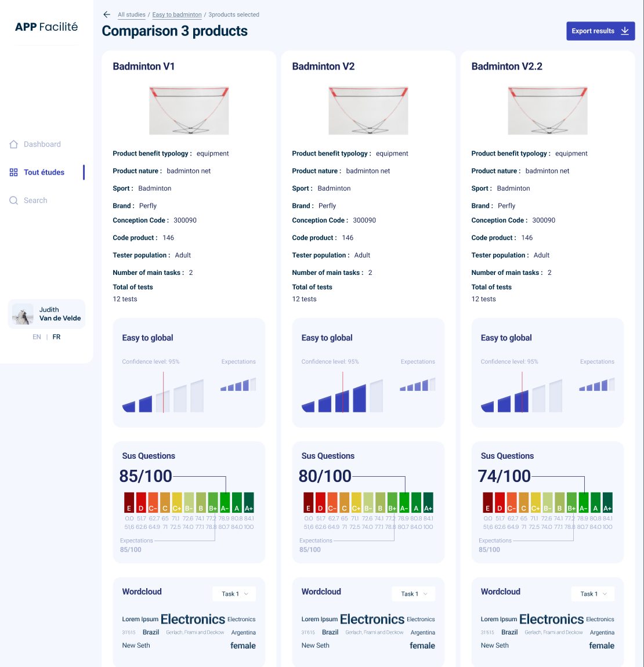The height and width of the screenshot is (667, 644).
Task: Click Expectations mini chart in Badminton V2
Action: [418, 384]
